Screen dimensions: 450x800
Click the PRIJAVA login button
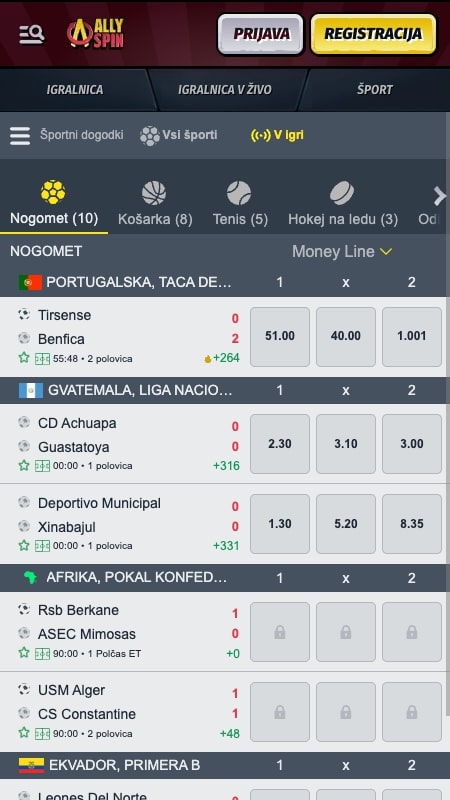click(x=261, y=34)
